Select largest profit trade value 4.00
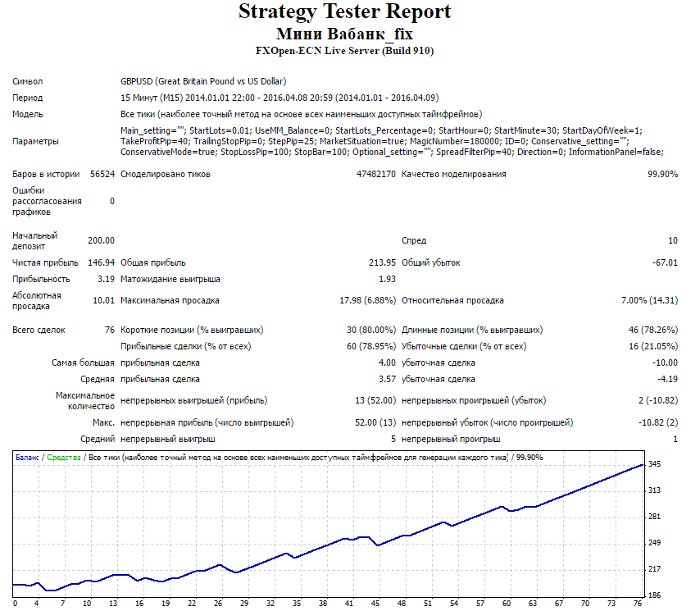This screenshot has height=611, width=700. click(387, 363)
